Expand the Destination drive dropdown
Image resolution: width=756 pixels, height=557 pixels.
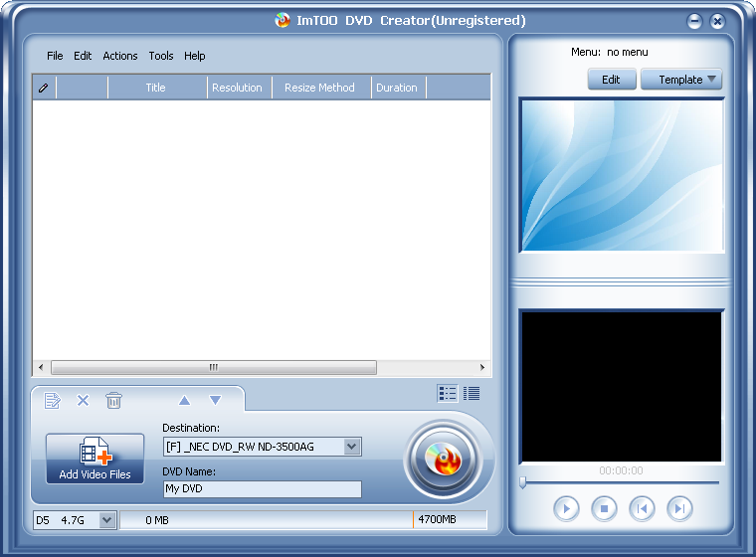[352, 447]
